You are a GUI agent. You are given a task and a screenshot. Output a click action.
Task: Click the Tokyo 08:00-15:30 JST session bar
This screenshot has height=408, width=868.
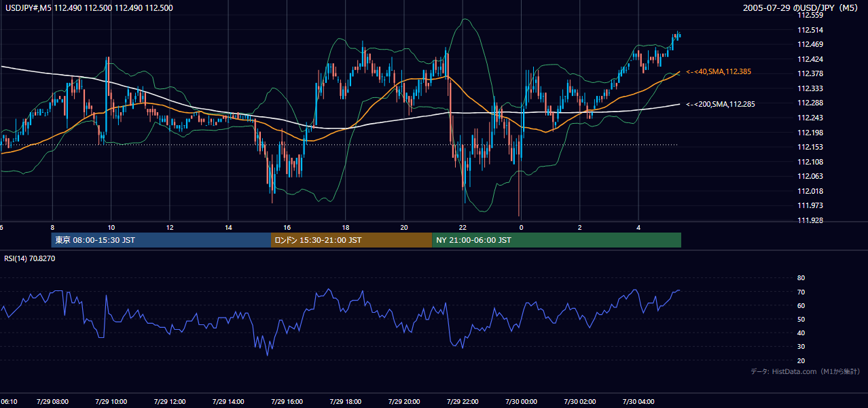pos(161,240)
